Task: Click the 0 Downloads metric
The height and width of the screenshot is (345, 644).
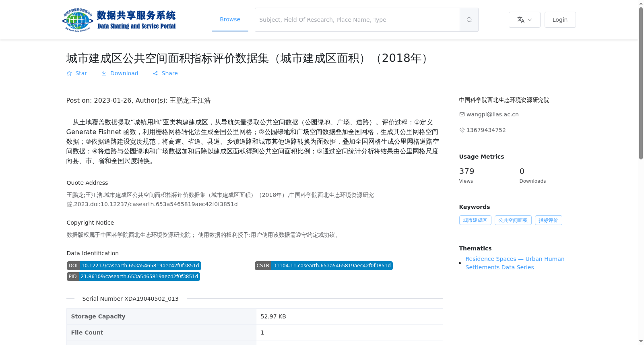Action: coord(533,176)
